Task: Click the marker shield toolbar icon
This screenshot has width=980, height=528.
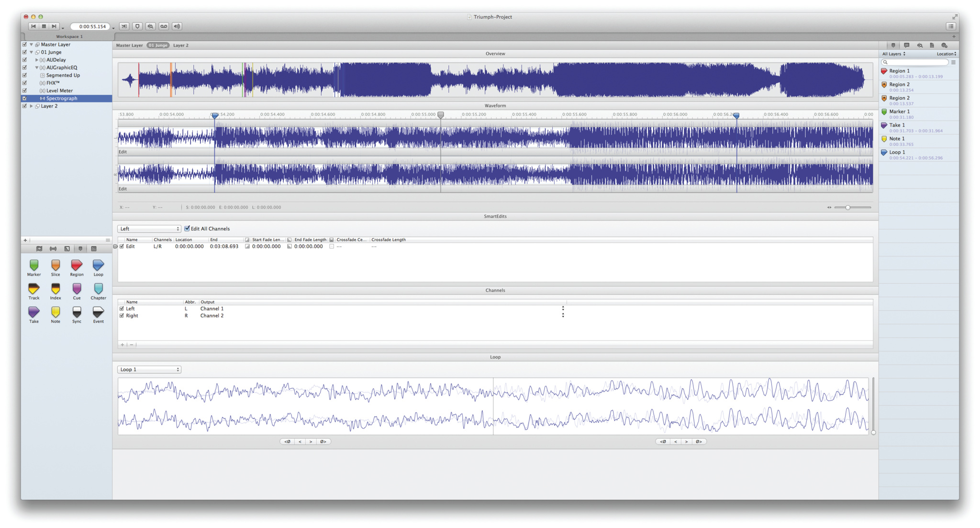Action: click(137, 26)
